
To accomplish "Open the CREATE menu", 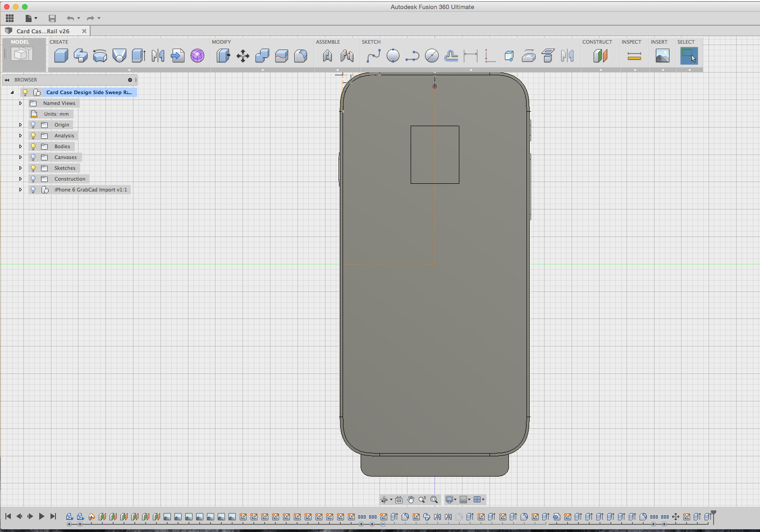I will (x=59, y=42).
